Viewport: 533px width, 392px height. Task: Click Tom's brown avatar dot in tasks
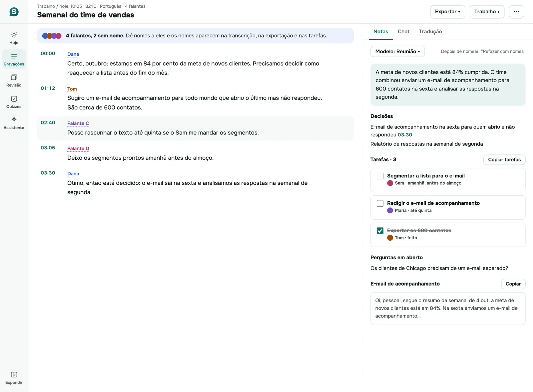click(x=390, y=238)
